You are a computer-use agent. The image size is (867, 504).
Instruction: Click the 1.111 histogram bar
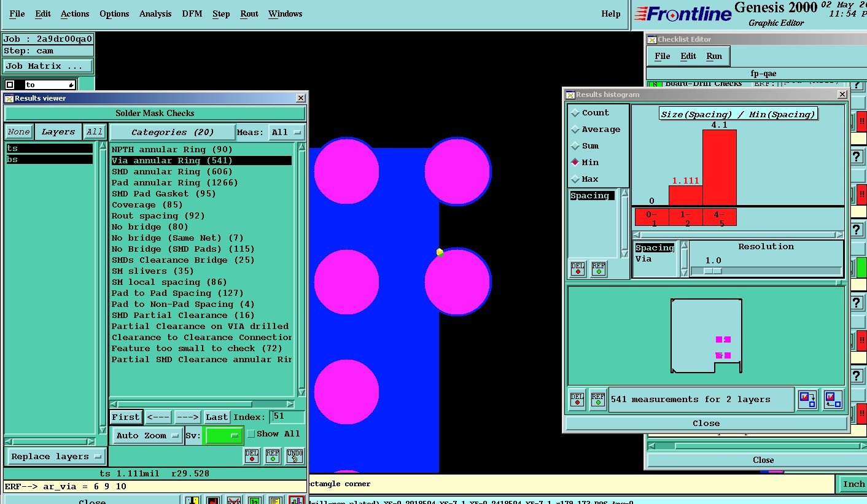pyautogui.click(x=686, y=196)
